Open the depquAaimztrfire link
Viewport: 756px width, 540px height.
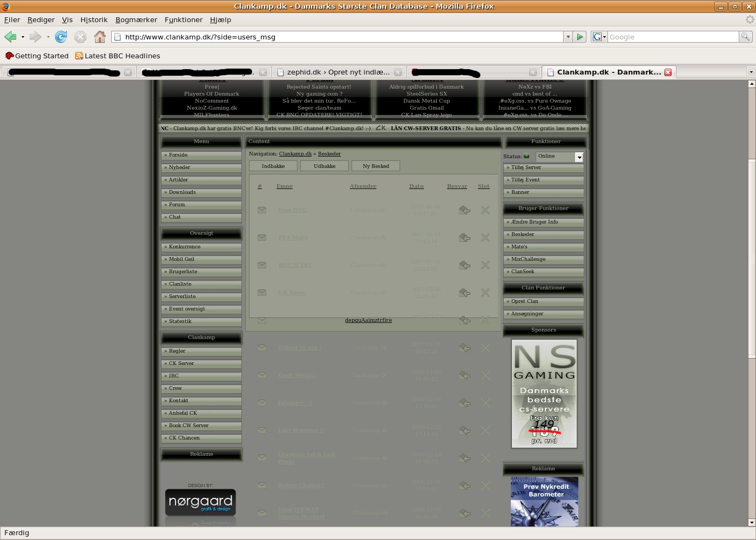pos(368,320)
